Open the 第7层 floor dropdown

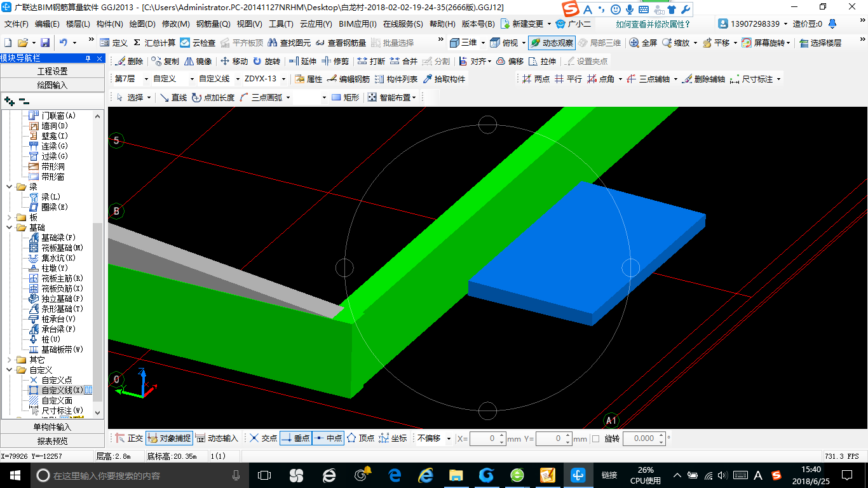[x=146, y=79]
